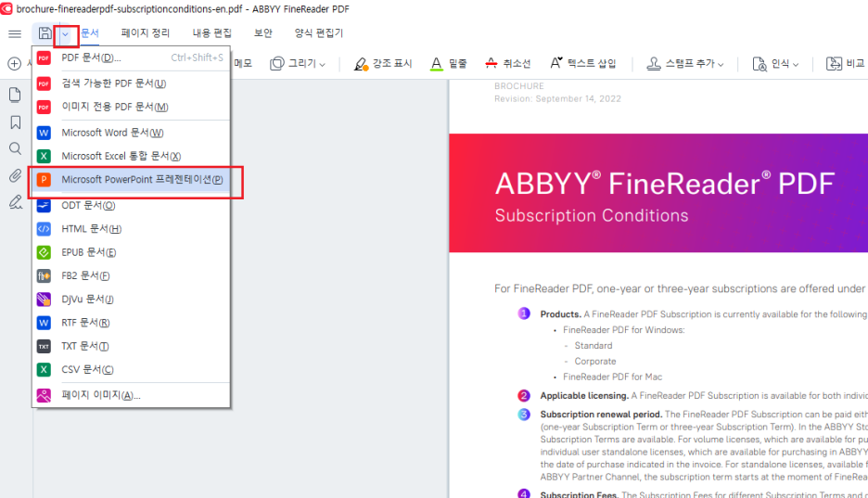Select the 밑줄 underline icon
This screenshot has height=498, width=868.
coord(436,64)
